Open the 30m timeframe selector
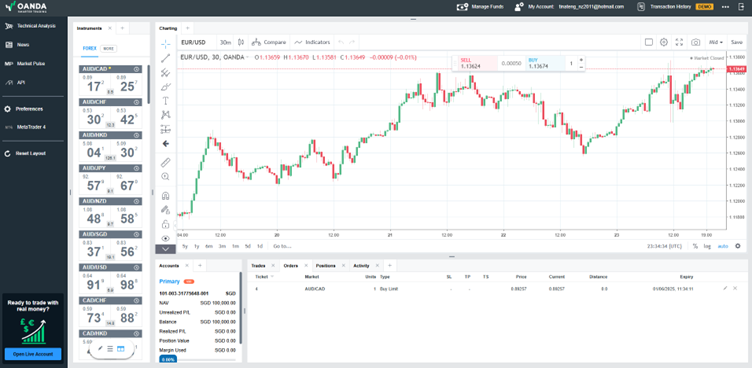 (x=225, y=42)
